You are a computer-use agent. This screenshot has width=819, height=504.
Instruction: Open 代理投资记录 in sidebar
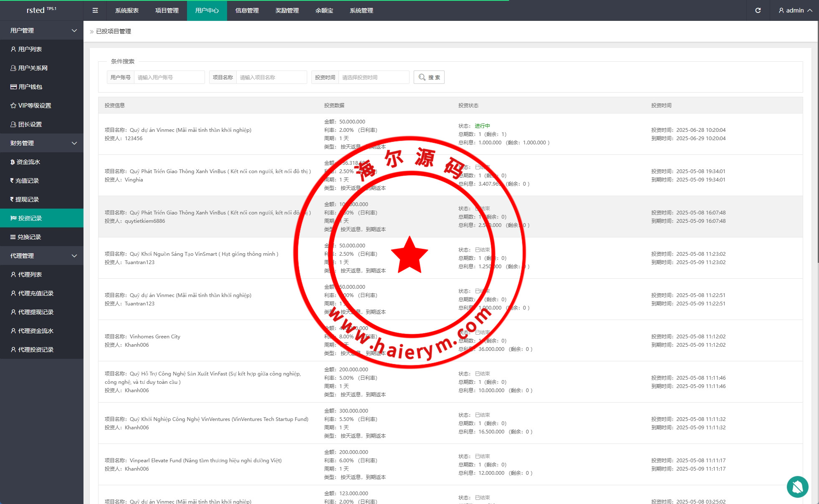point(42,350)
